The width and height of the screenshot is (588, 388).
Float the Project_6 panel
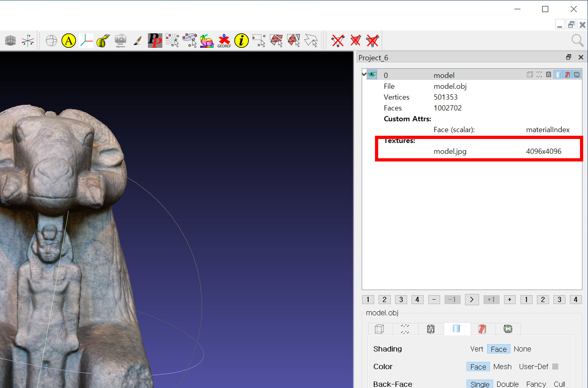point(569,57)
